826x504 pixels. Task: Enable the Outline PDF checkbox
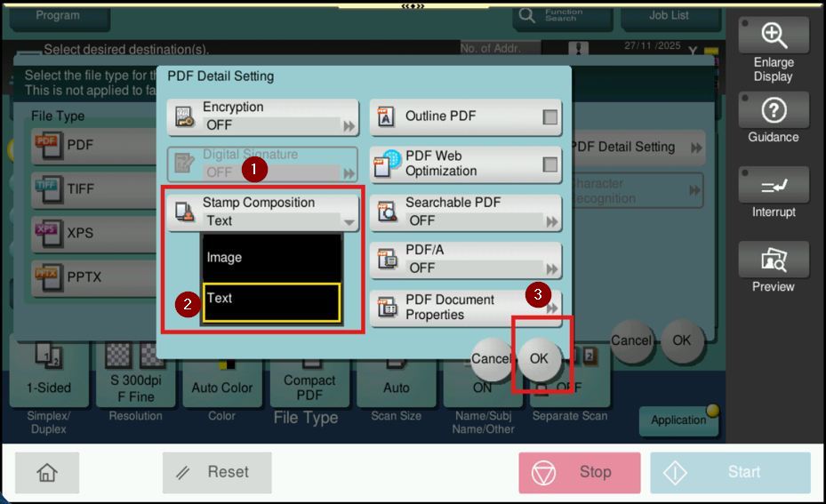(550, 116)
